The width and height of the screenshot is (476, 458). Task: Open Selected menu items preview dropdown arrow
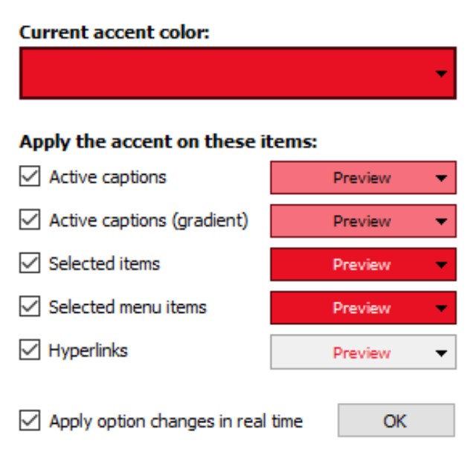coord(441,308)
